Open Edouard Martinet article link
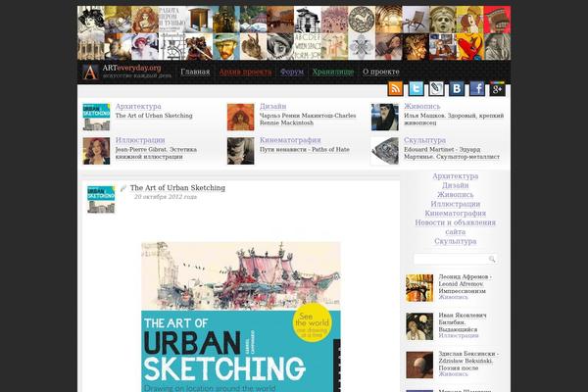The width and height of the screenshot is (588, 392). [452, 153]
